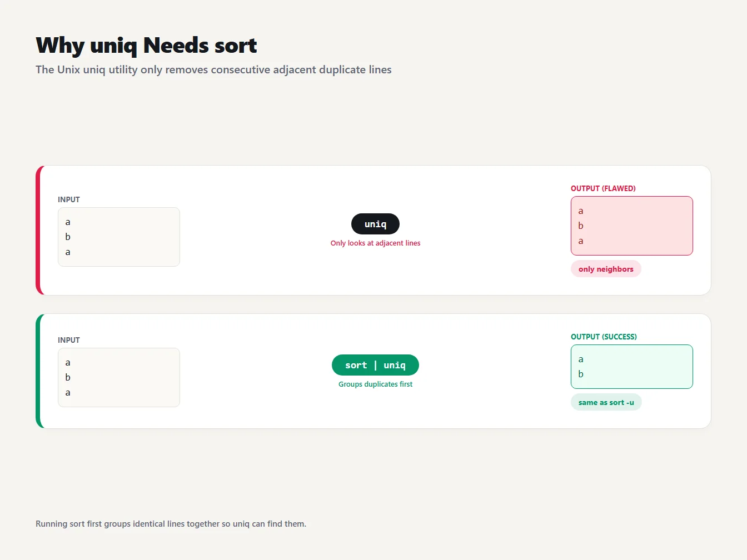The width and height of the screenshot is (747, 560).
Task: Click the 'OUTPUT (FLAWED)' label
Action: pyautogui.click(x=603, y=188)
